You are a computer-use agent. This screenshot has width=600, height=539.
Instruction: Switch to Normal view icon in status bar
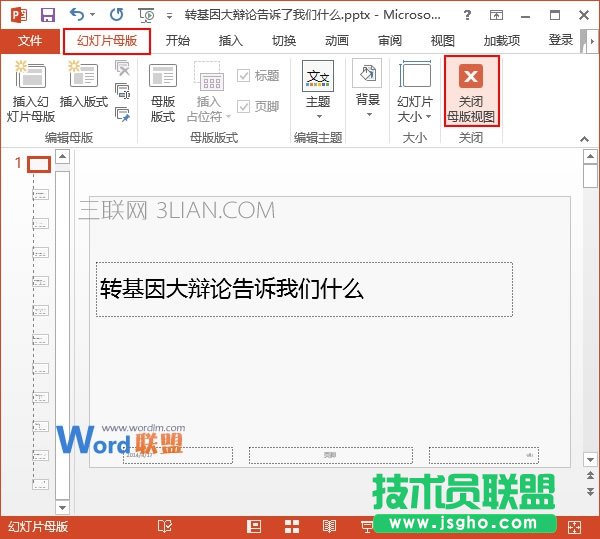point(254,526)
